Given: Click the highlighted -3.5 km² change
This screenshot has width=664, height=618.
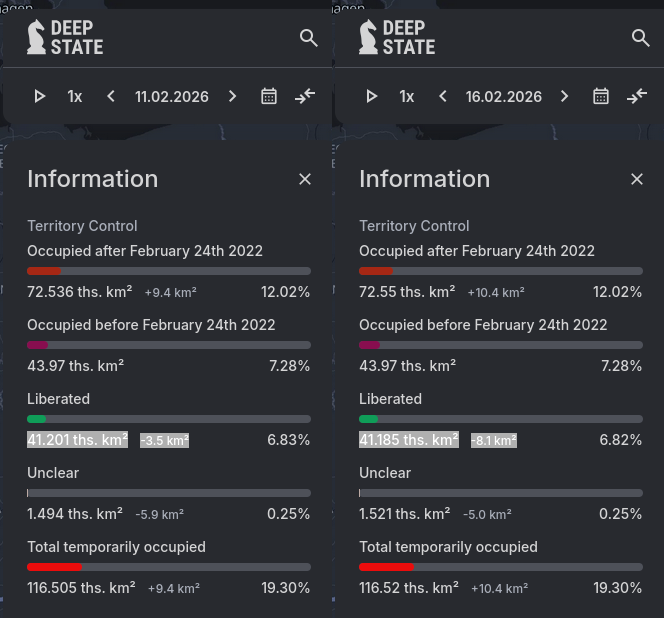Looking at the screenshot, I should (165, 441).
